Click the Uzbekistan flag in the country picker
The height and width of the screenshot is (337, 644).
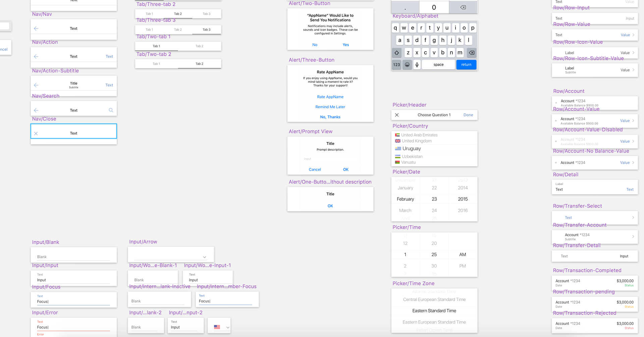coord(397,157)
